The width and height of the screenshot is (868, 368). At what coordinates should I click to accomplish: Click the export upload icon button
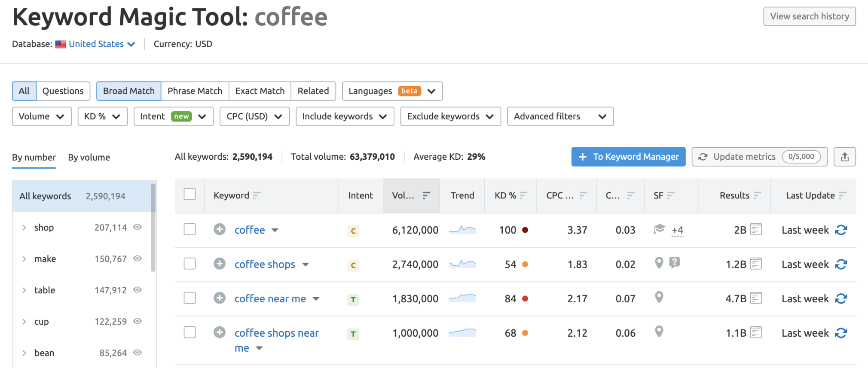click(845, 157)
